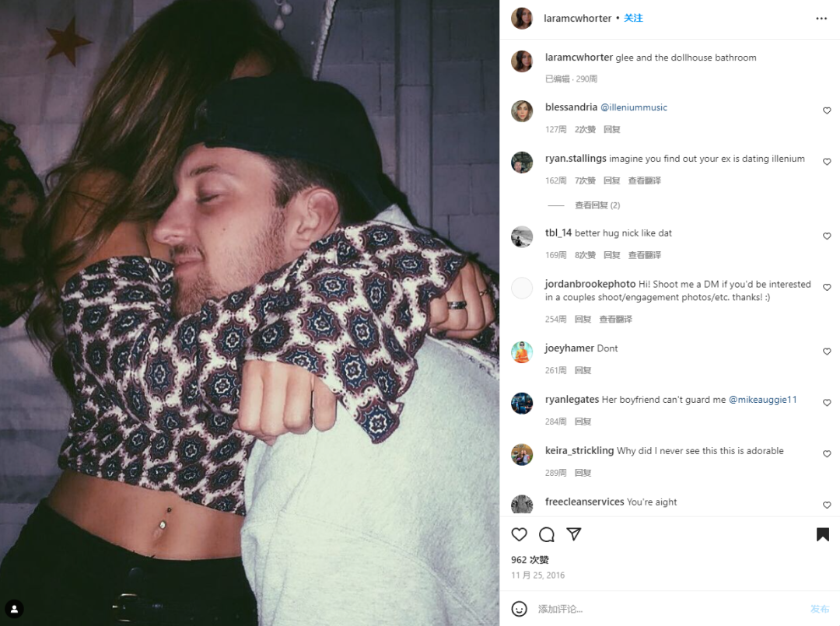
Task: Like keira_strickling's comment heart
Action: tap(827, 453)
